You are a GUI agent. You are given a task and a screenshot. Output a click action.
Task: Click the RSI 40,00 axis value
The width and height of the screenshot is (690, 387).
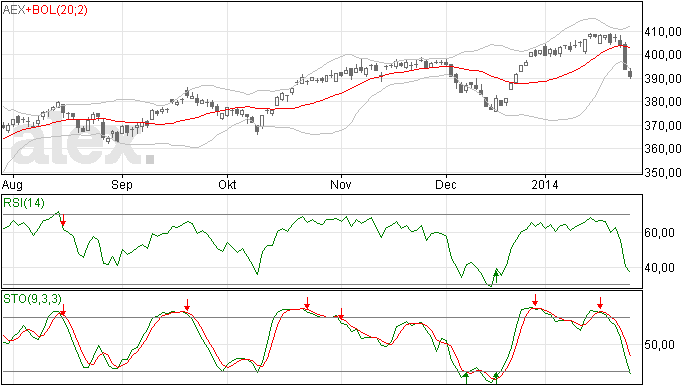659,268
